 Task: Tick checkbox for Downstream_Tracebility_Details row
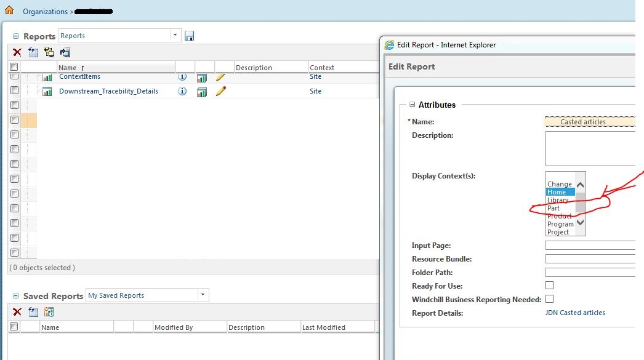(14, 91)
